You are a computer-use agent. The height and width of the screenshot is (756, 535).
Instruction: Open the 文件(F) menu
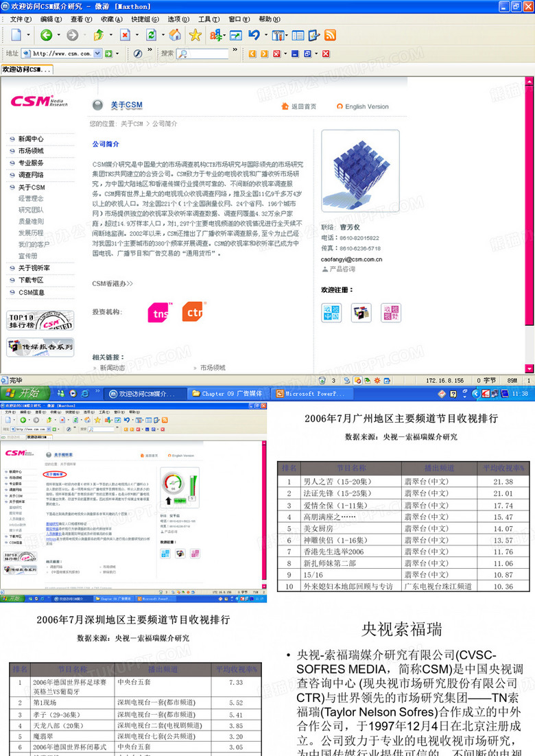coord(21,19)
